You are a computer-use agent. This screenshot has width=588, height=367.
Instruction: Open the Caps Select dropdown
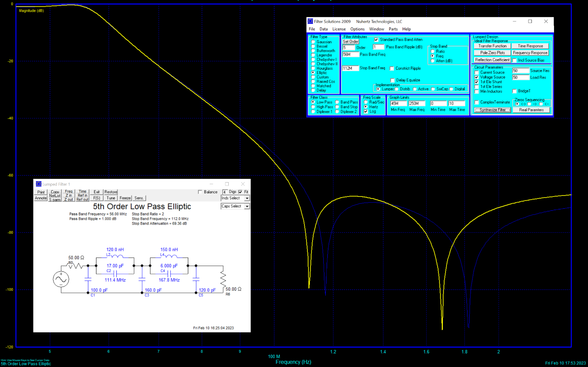[247, 206]
